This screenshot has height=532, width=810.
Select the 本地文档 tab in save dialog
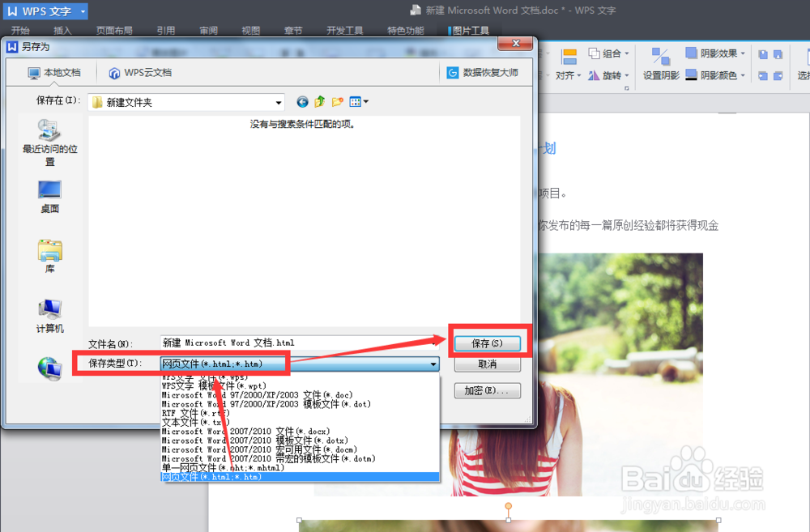coord(54,73)
